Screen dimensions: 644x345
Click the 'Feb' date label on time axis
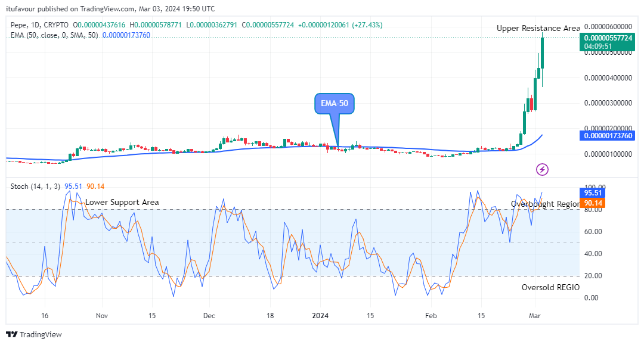[x=431, y=315]
